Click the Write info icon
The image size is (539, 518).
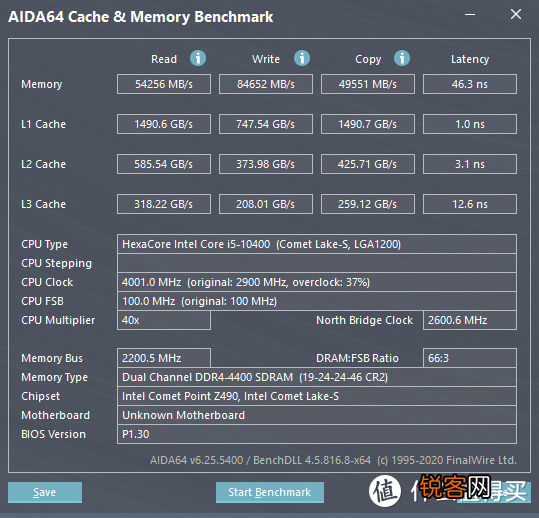coord(302,58)
